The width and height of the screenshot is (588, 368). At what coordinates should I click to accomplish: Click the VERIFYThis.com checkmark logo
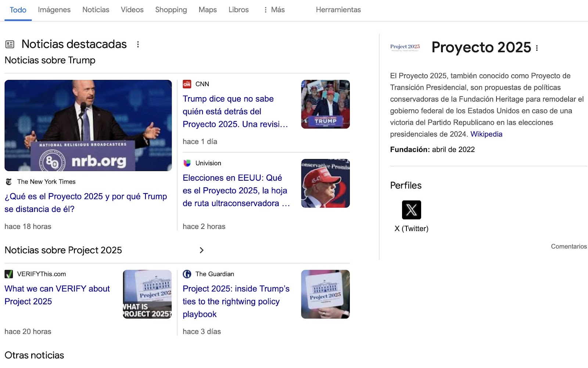tap(9, 274)
